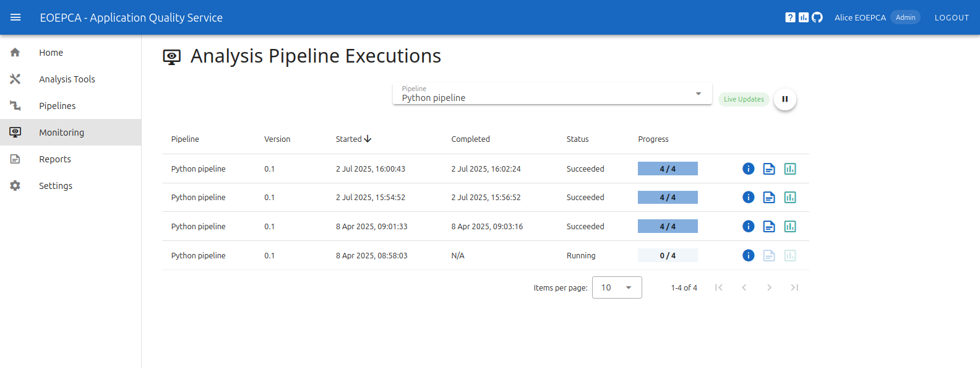The width and height of the screenshot is (980, 368).
Task: Sort by Pipeline column header
Action: (185, 139)
